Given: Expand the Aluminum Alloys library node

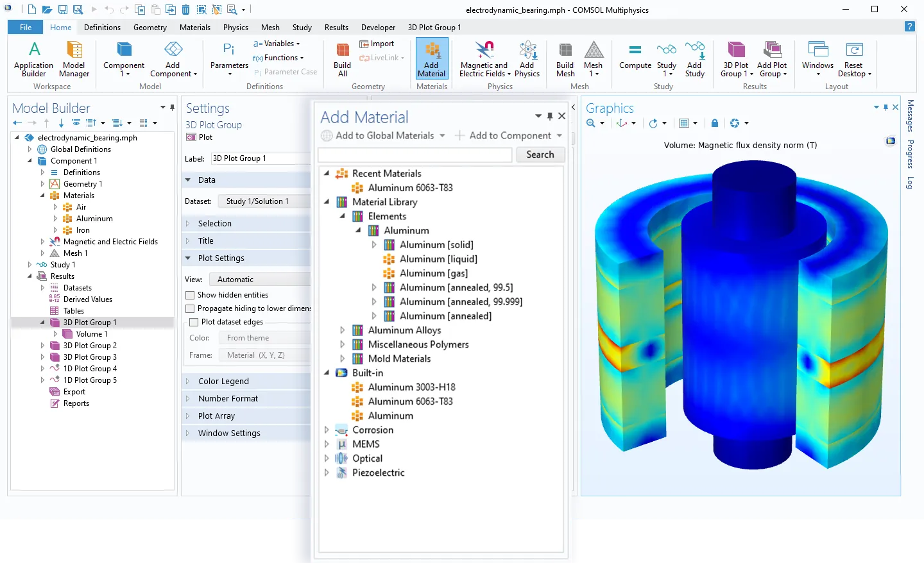Looking at the screenshot, I should click(342, 330).
